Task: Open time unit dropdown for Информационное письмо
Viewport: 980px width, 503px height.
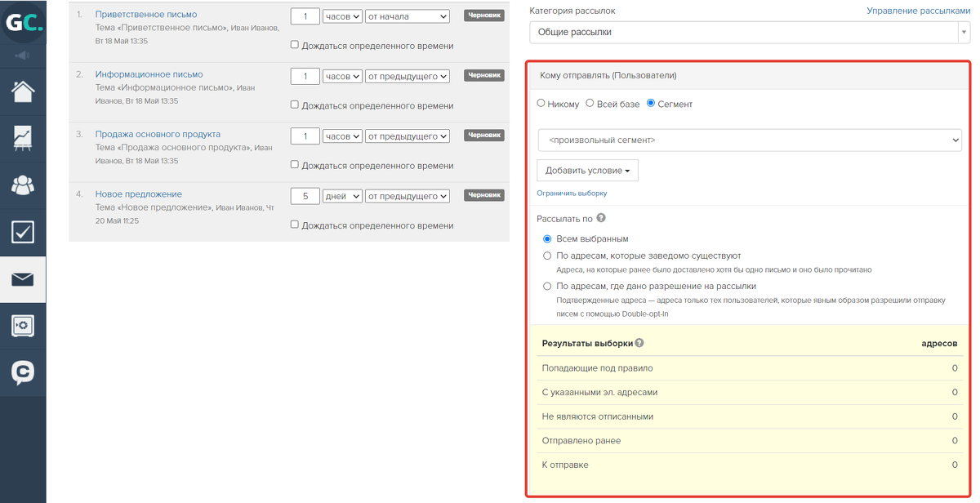Action: point(342,76)
